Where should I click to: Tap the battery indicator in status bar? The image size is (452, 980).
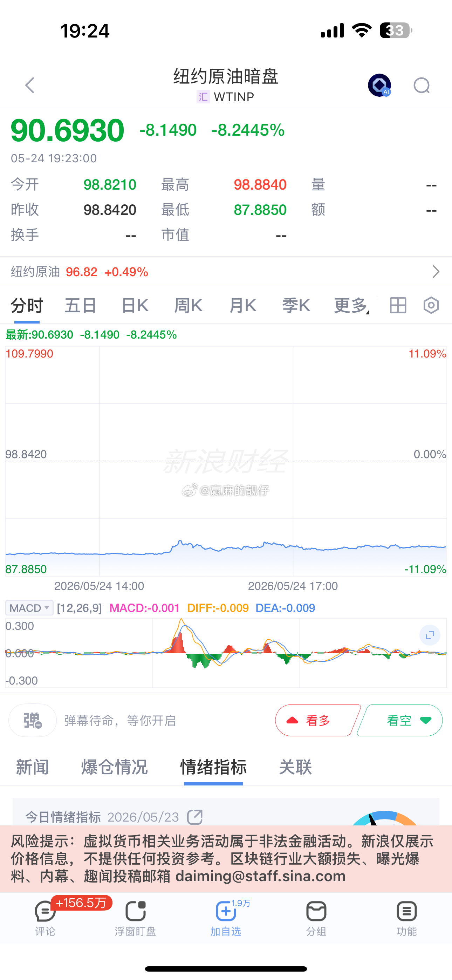396,30
